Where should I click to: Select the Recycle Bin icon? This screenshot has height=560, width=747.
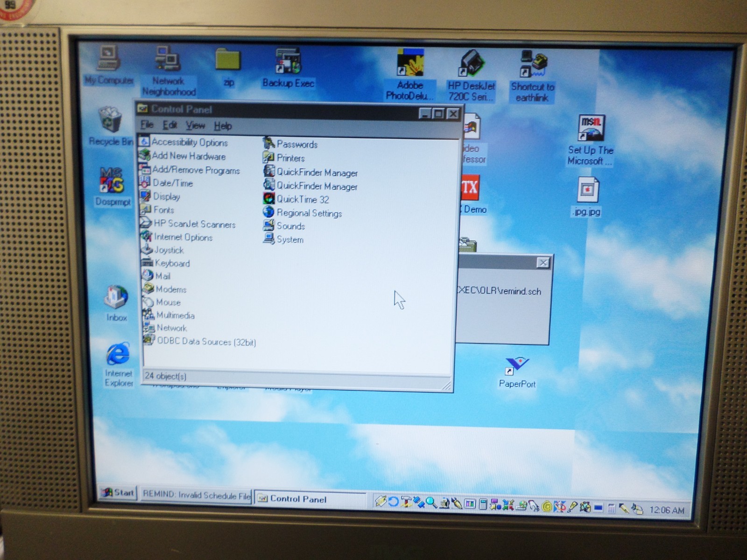111,126
